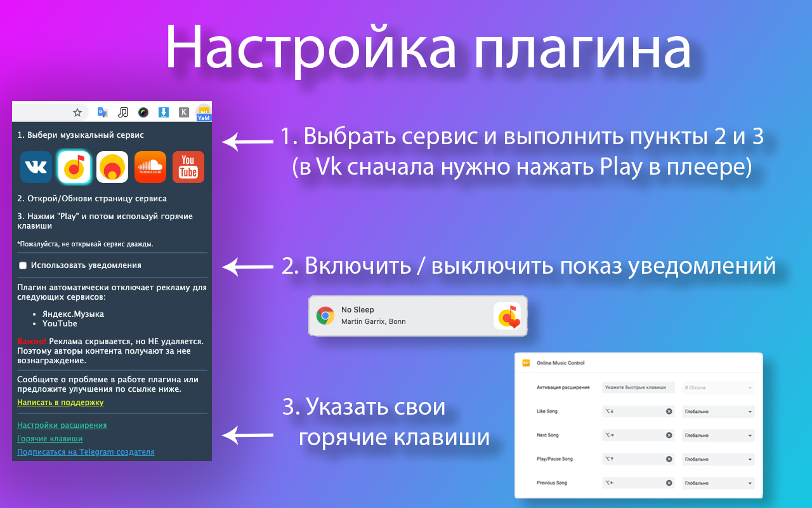Viewport: 812px width, 508px height.
Task: Click the 'Яндекс.Музыка' list item
Action: [x=73, y=314]
